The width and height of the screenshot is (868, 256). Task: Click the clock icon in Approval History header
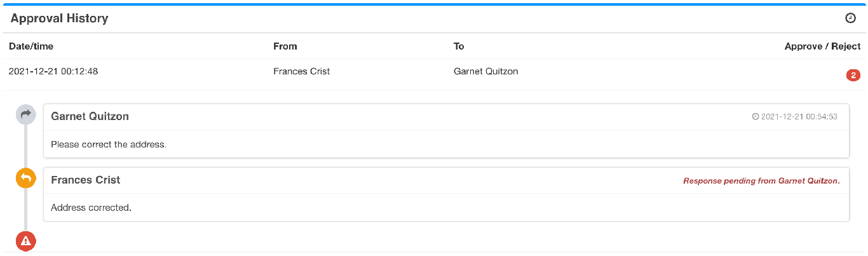pyautogui.click(x=850, y=18)
